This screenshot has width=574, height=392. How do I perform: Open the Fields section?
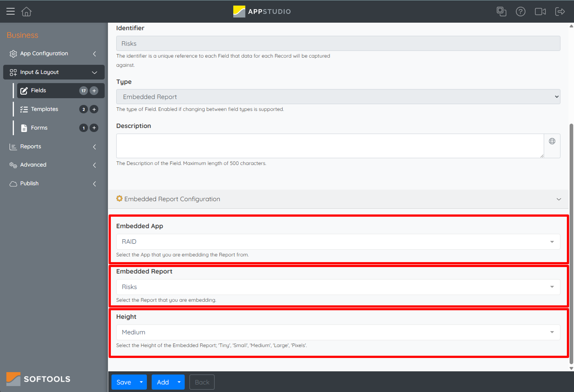pyautogui.click(x=61, y=91)
